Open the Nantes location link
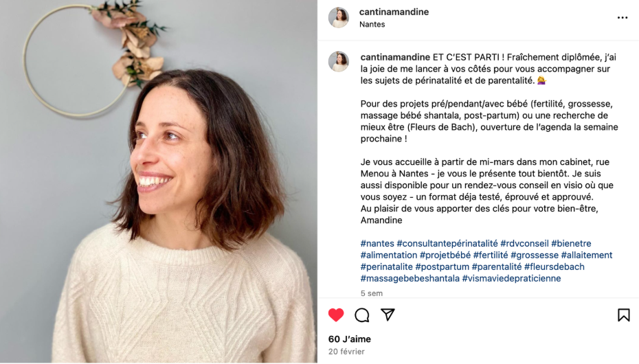The image size is (639, 364). (372, 24)
